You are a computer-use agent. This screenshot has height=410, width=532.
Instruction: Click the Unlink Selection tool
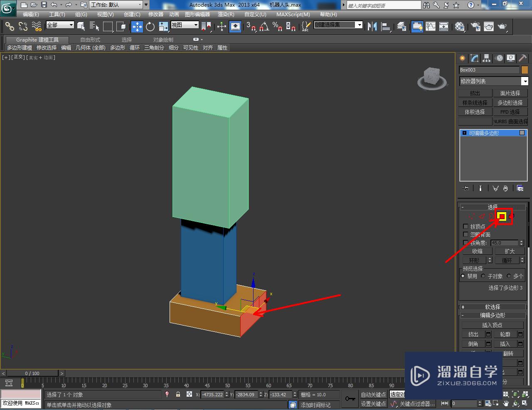coord(23,26)
